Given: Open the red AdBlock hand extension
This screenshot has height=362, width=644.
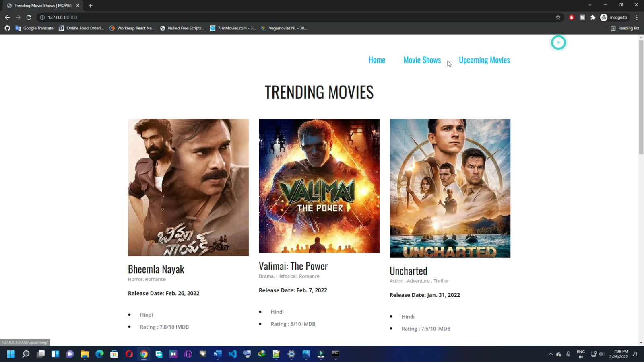Looking at the screenshot, I should (572, 17).
